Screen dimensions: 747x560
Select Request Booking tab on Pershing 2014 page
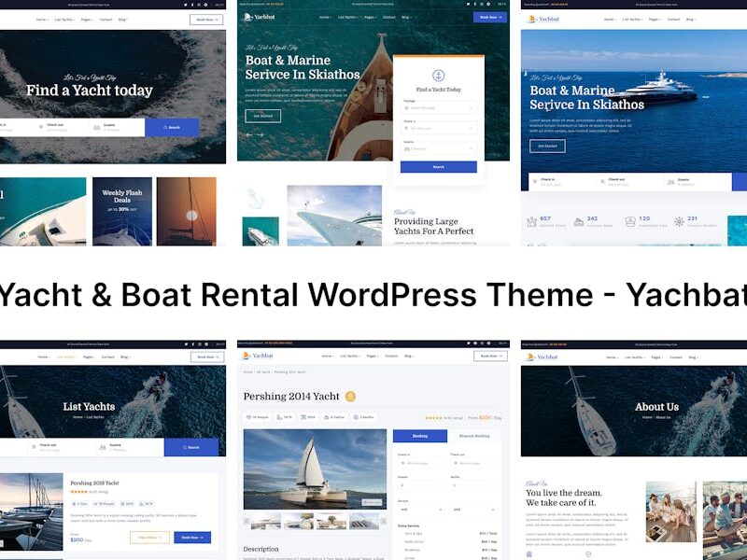click(x=474, y=436)
